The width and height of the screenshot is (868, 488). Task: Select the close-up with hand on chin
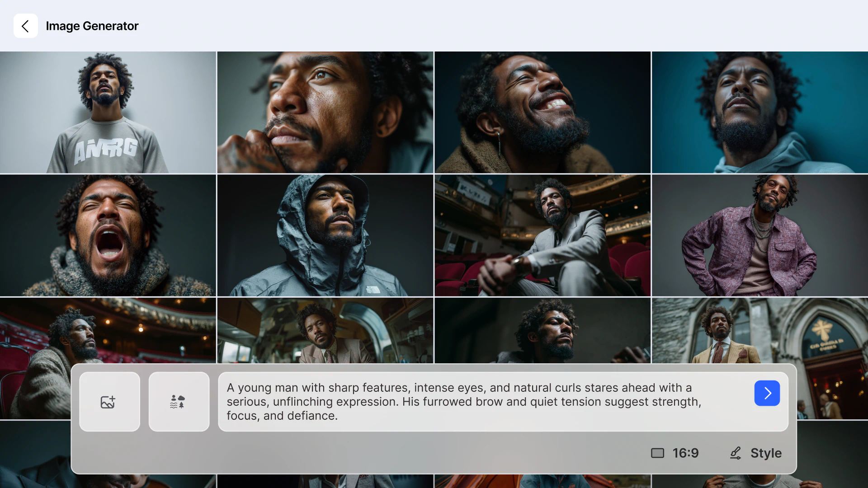(325, 112)
